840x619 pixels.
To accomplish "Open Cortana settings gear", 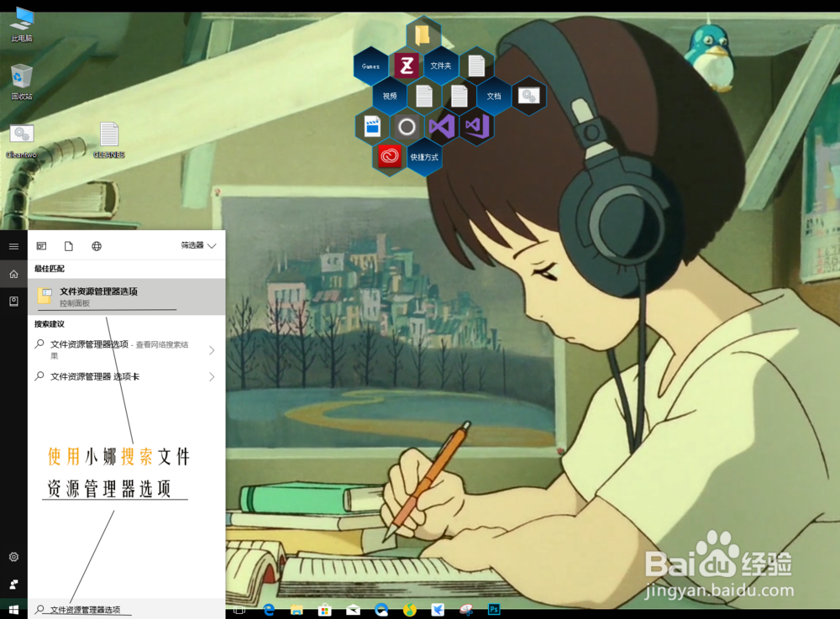I will [14, 557].
